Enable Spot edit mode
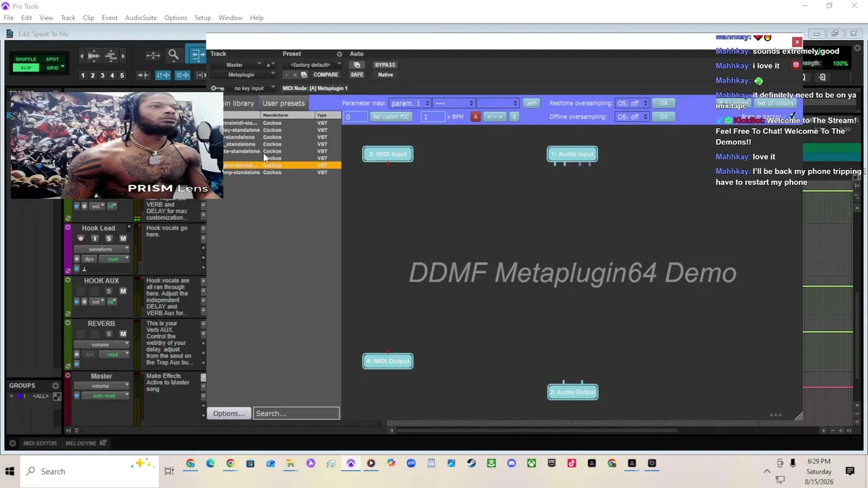 pos(52,59)
